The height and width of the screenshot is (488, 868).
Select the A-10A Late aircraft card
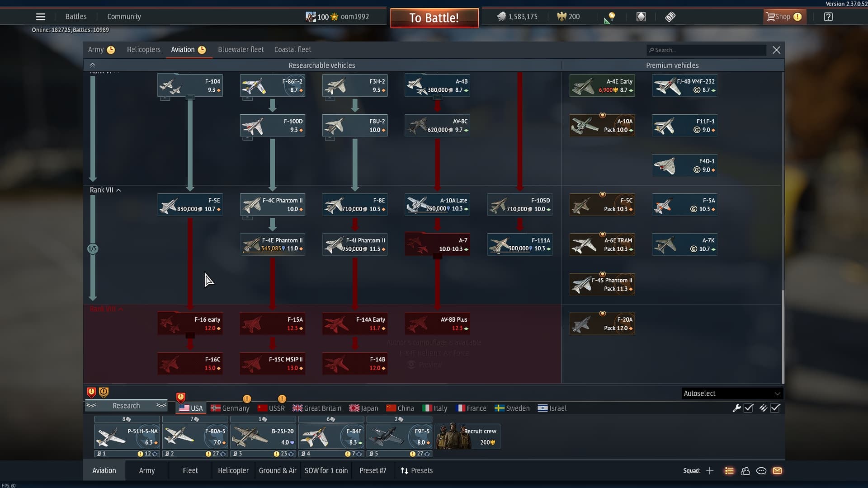coord(437,204)
